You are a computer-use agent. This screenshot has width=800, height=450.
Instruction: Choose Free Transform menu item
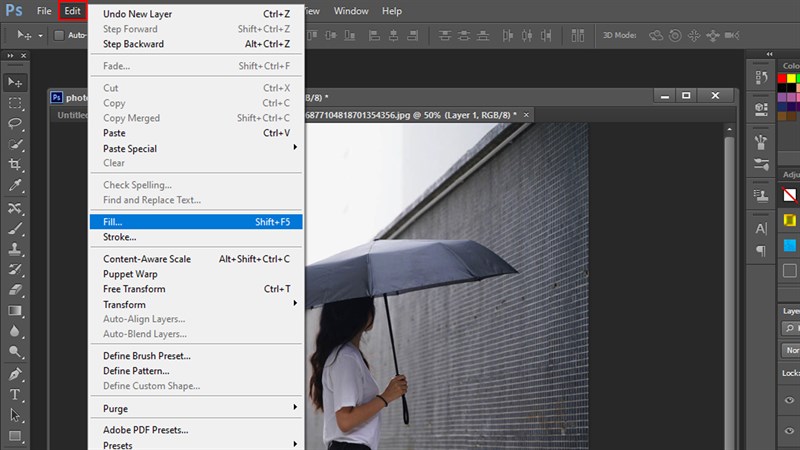pos(196,289)
